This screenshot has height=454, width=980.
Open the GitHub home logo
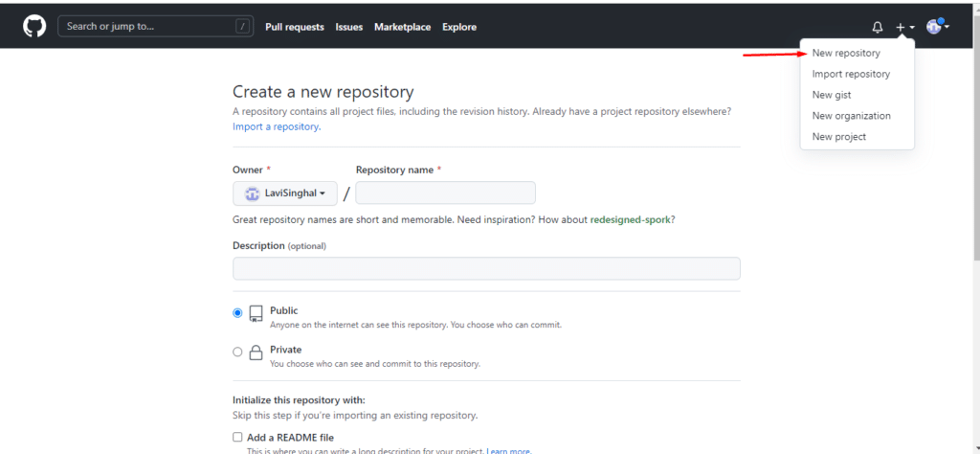(35, 27)
